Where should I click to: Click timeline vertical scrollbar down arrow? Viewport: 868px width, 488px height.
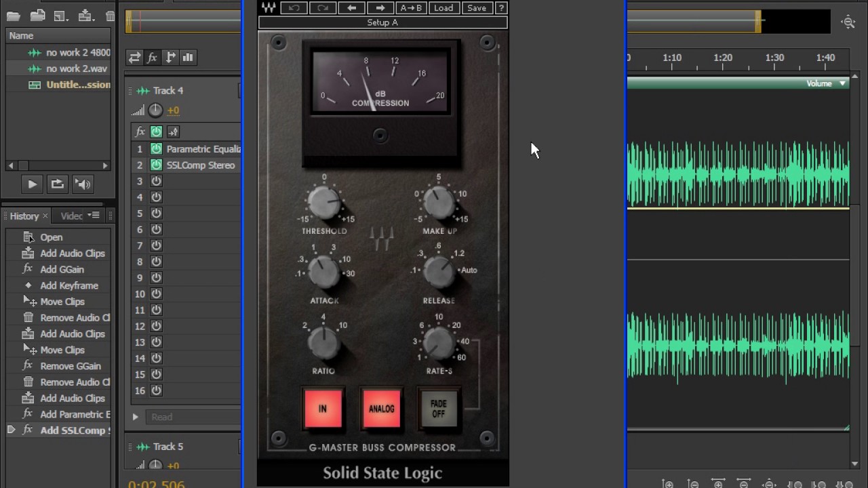(x=854, y=464)
